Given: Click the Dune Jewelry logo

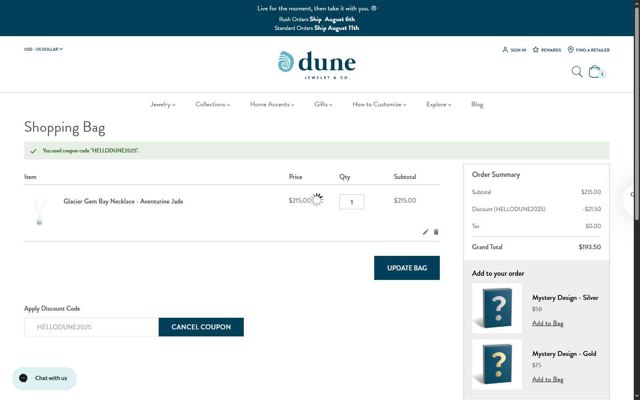Looking at the screenshot, I should coord(317,64).
